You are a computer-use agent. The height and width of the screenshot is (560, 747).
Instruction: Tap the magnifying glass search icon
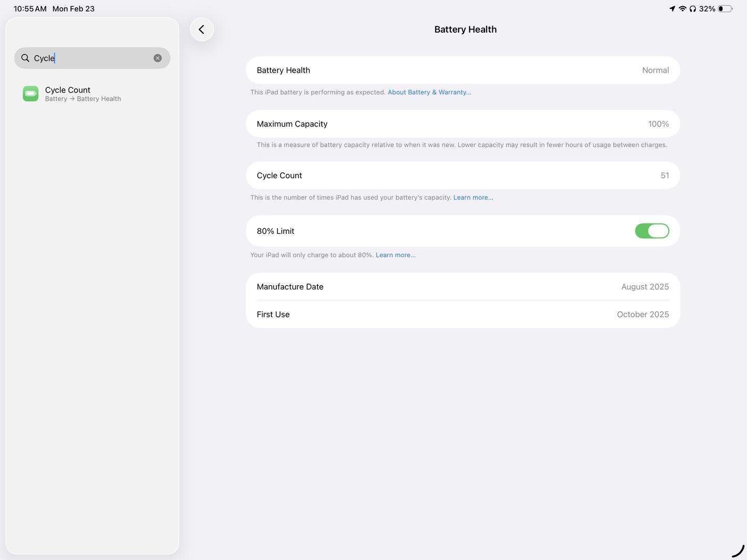25,58
